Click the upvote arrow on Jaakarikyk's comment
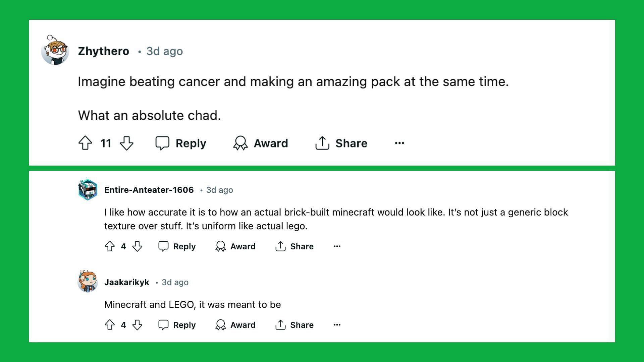The height and width of the screenshot is (362, 644). click(x=110, y=325)
